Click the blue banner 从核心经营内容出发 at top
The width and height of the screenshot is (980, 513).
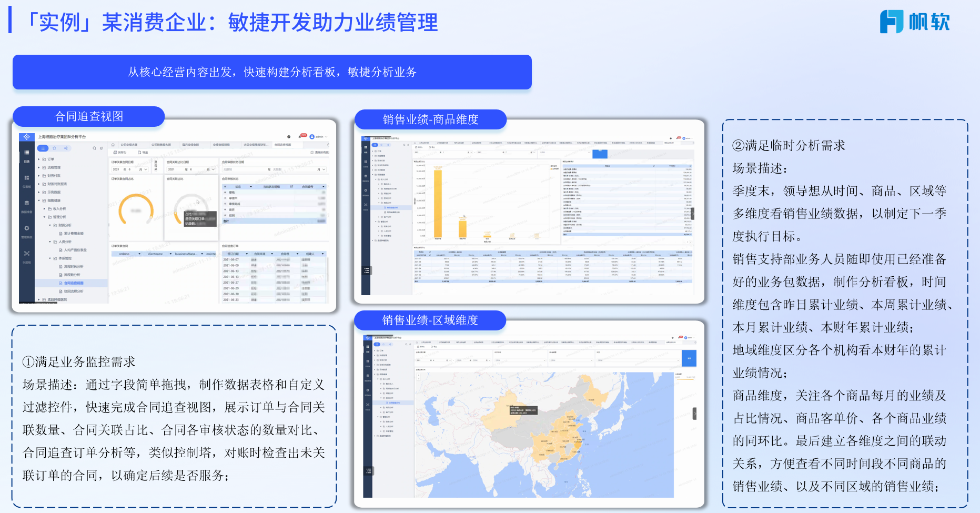point(272,72)
